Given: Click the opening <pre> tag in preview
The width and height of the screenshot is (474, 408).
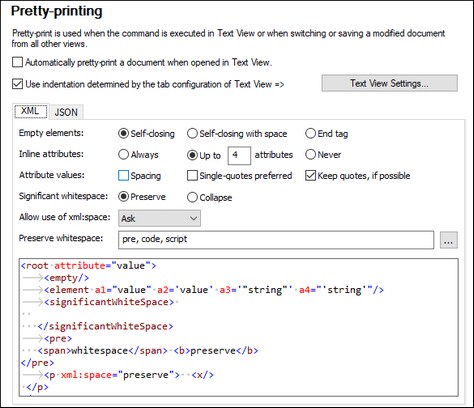Looking at the screenshot, I should (x=58, y=339).
